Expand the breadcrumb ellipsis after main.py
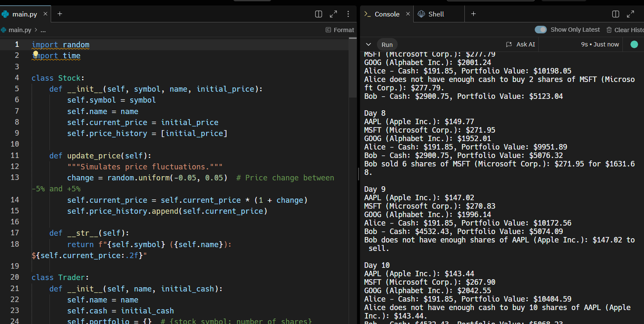Viewport: 644px width, 324px height. (x=43, y=30)
